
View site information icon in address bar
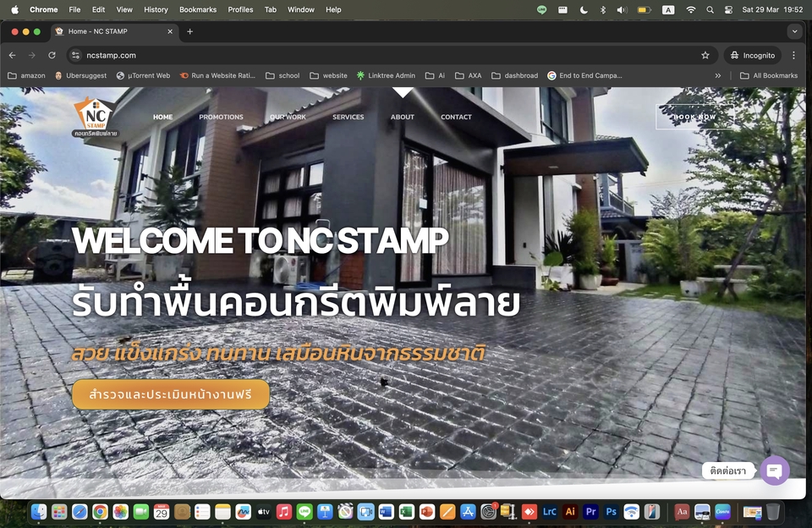[x=75, y=56]
